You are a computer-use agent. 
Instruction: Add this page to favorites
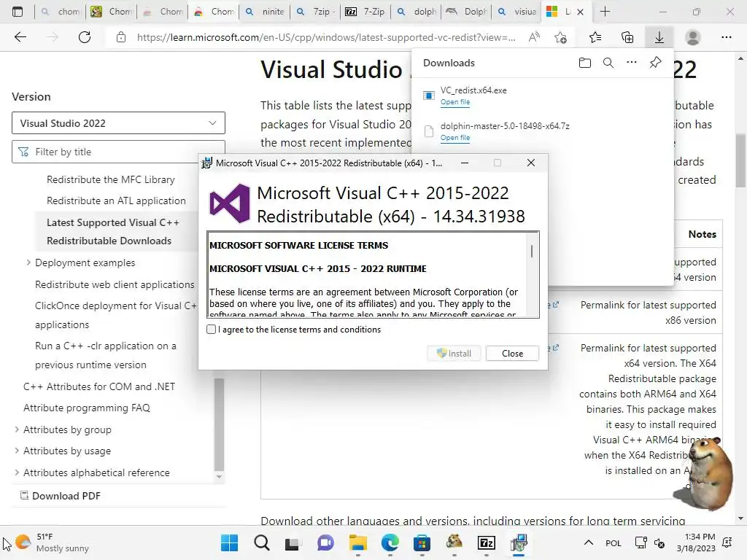[x=561, y=37]
